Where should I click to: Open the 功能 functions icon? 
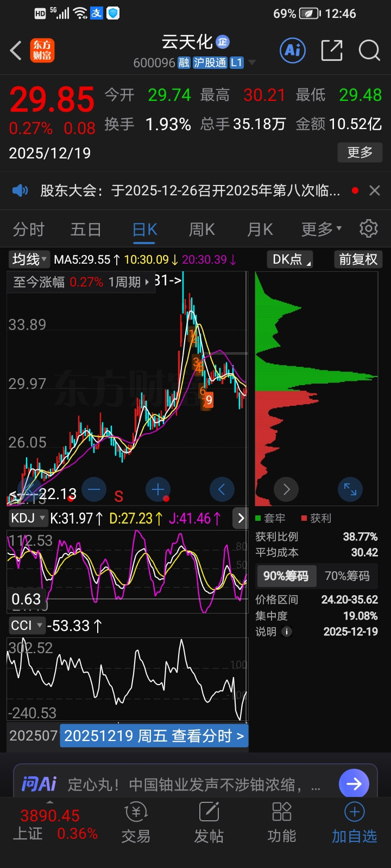pos(282,822)
